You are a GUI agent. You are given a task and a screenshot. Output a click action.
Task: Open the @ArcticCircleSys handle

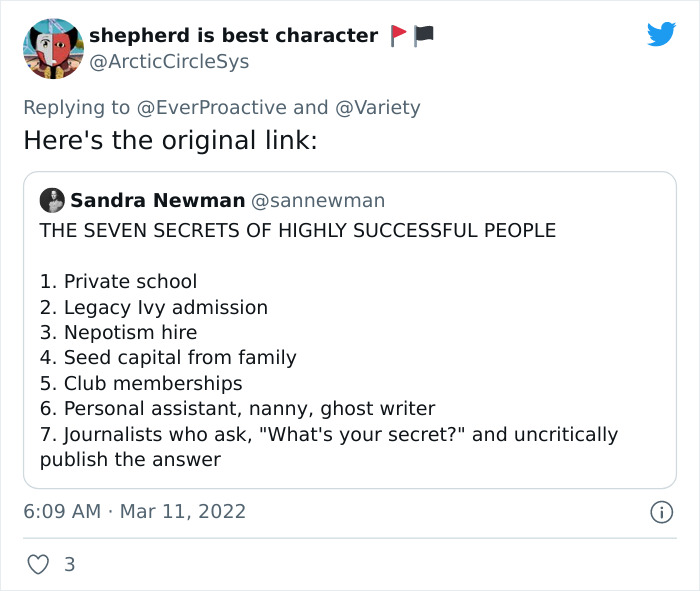pos(169,62)
